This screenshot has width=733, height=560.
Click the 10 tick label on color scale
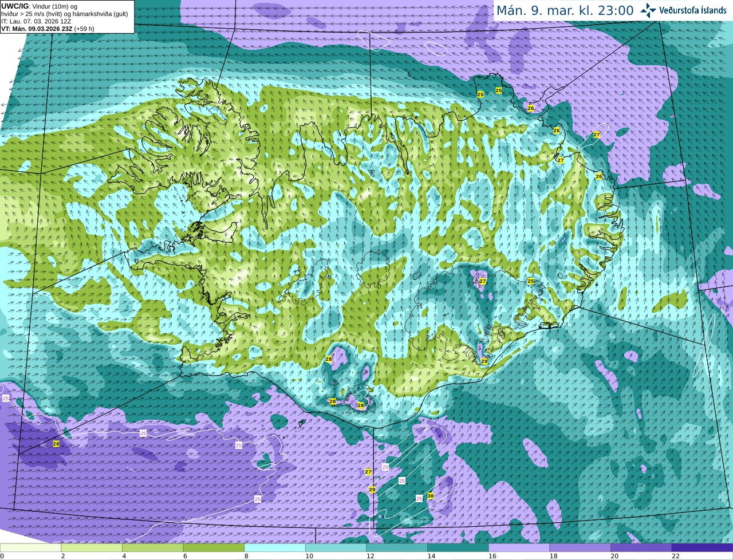coord(309,556)
